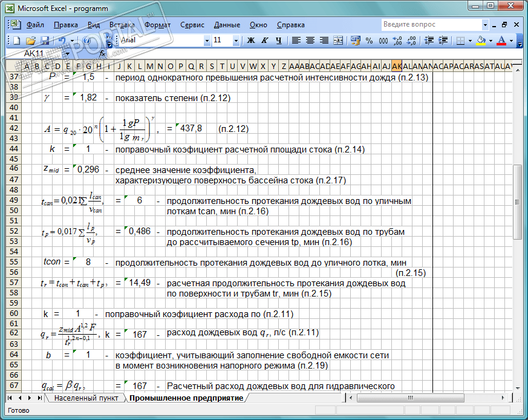Select the Промышленное предприятие sheet tab
This screenshot has width=528, height=420.
(x=186, y=398)
